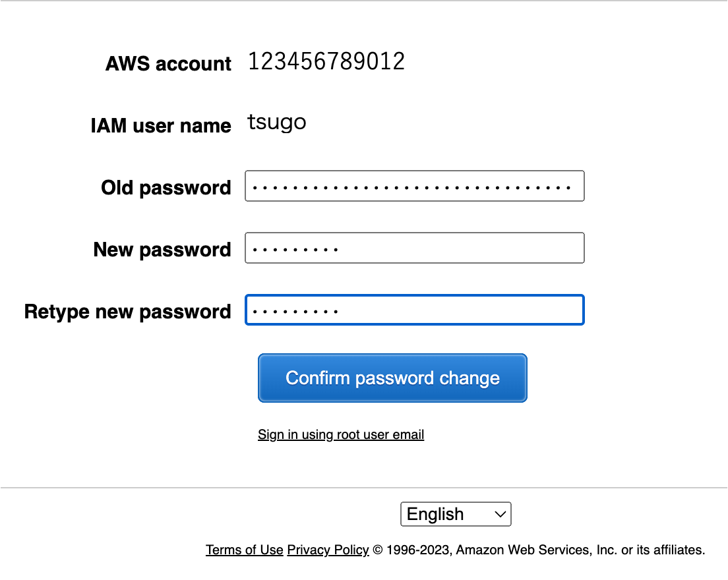Screen dimensions: 728x580
Task: Click Confirm password change
Action: [x=392, y=378]
